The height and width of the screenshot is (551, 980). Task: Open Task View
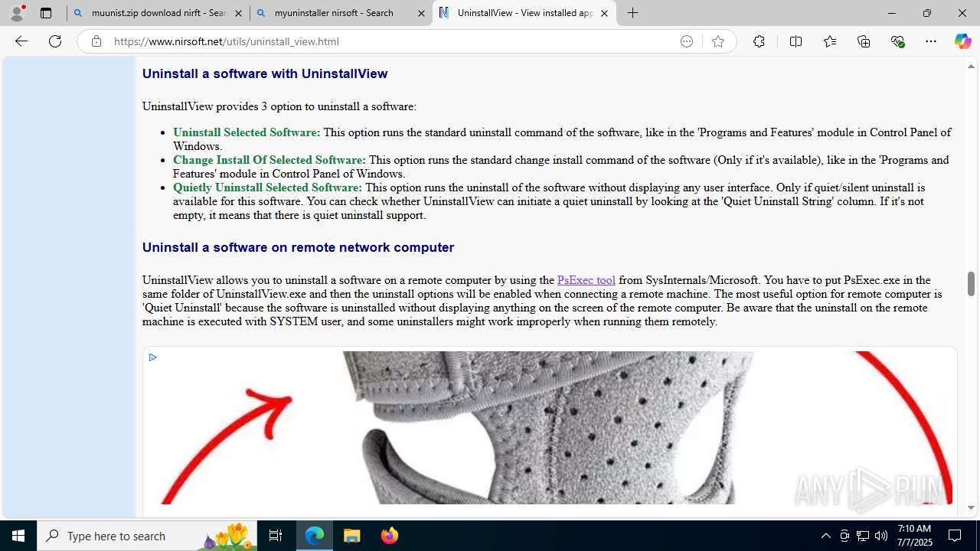(276, 536)
